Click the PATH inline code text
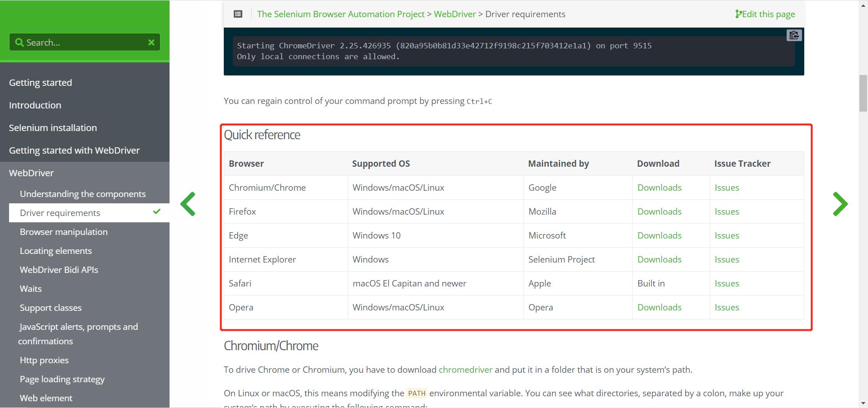The height and width of the screenshot is (408, 868). pos(417,394)
